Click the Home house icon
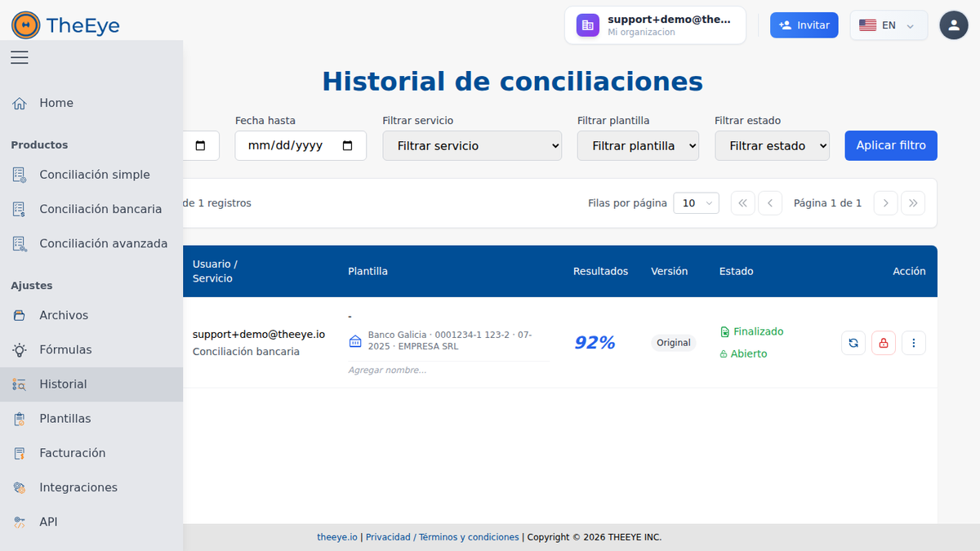The height and width of the screenshot is (551, 980). pos(20,103)
